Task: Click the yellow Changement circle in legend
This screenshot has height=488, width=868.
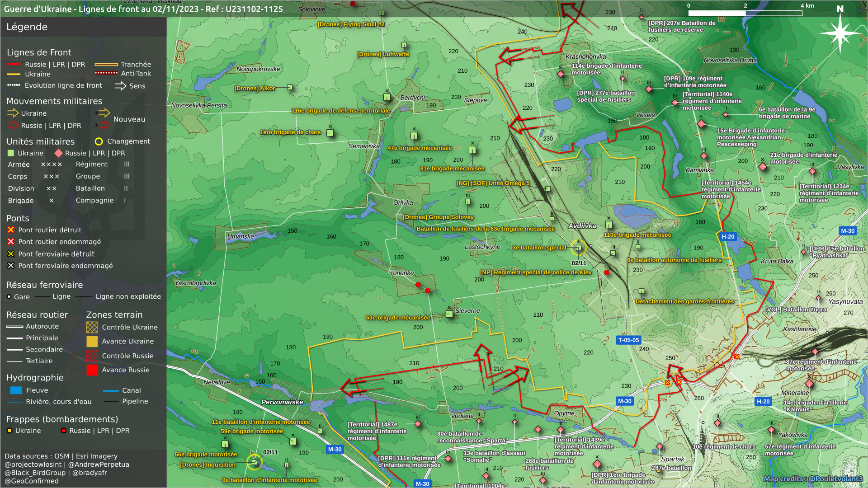Action: 99,141
